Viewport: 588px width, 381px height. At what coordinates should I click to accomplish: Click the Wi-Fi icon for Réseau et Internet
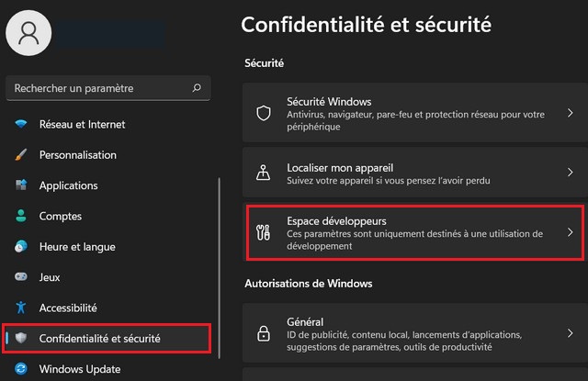21,124
